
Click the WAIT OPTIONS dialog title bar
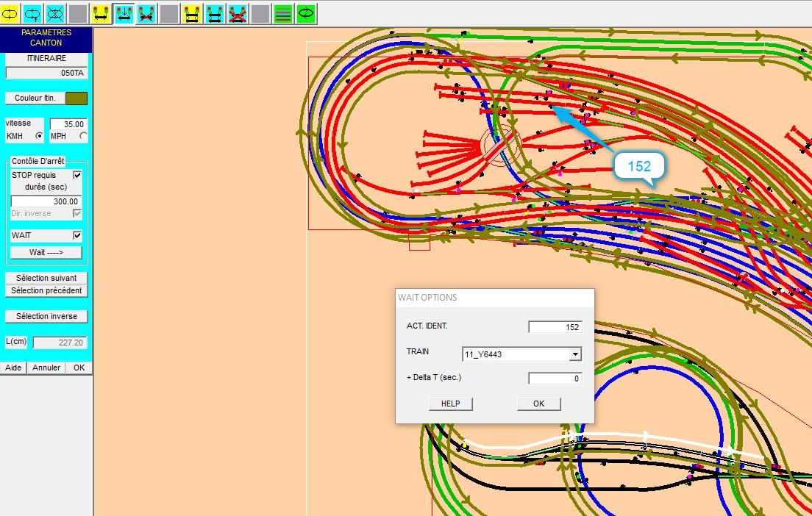(494, 298)
